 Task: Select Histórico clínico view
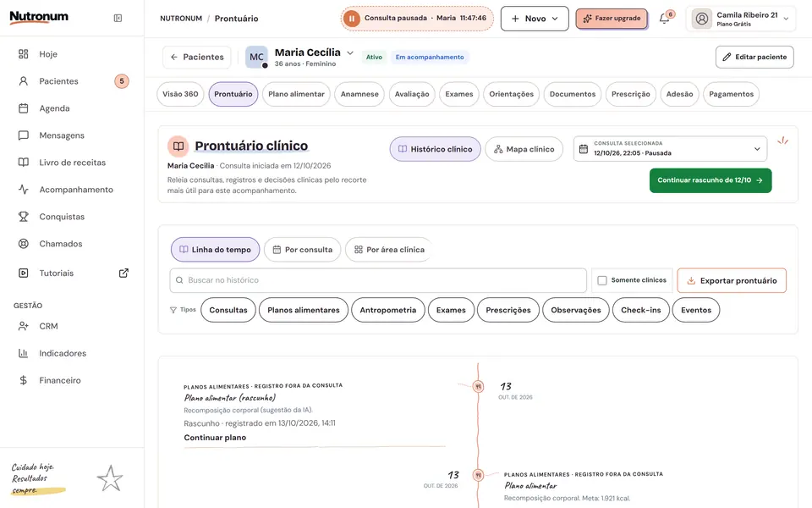[x=435, y=149]
